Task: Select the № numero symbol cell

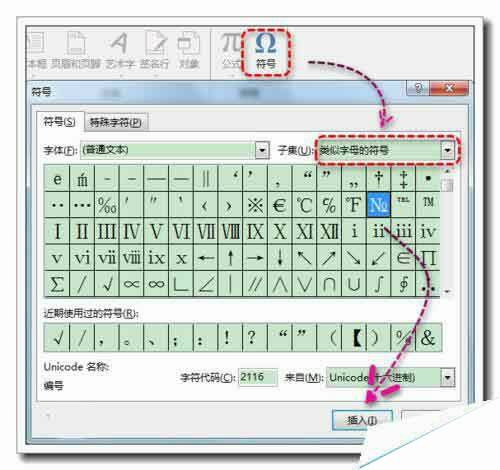Action: click(x=378, y=205)
